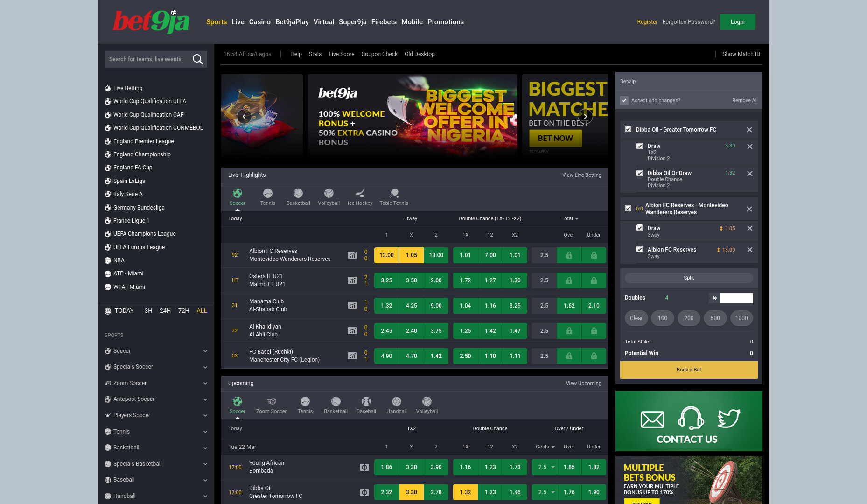Open stats icon for Östers IF U21 match
The width and height of the screenshot is (867, 504).
pos(352,280)
